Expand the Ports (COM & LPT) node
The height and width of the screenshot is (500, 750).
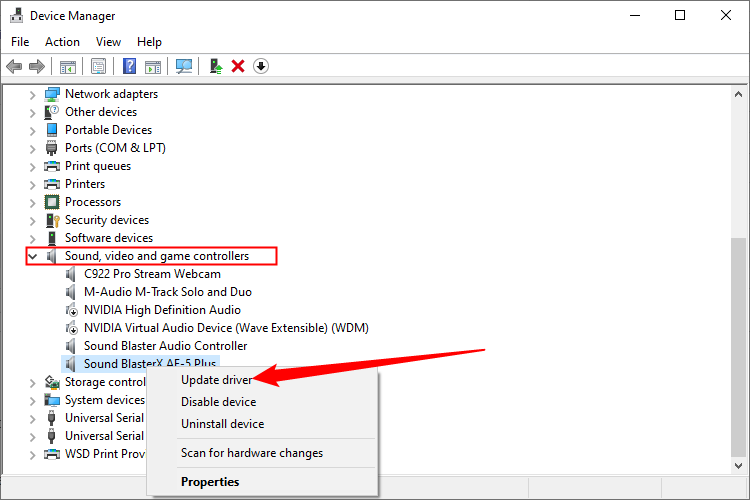tap(32, 149)
